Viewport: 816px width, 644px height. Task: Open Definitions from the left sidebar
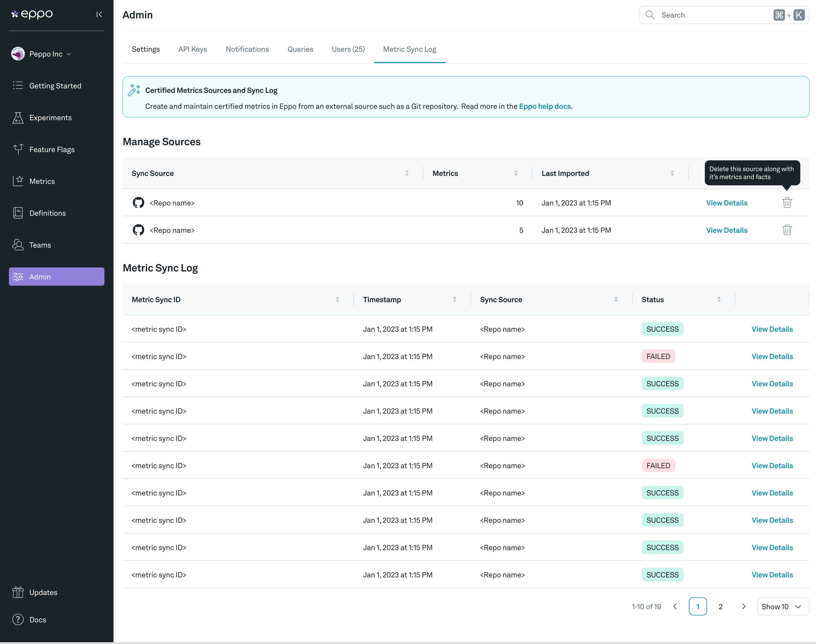[x=18, y=213]
